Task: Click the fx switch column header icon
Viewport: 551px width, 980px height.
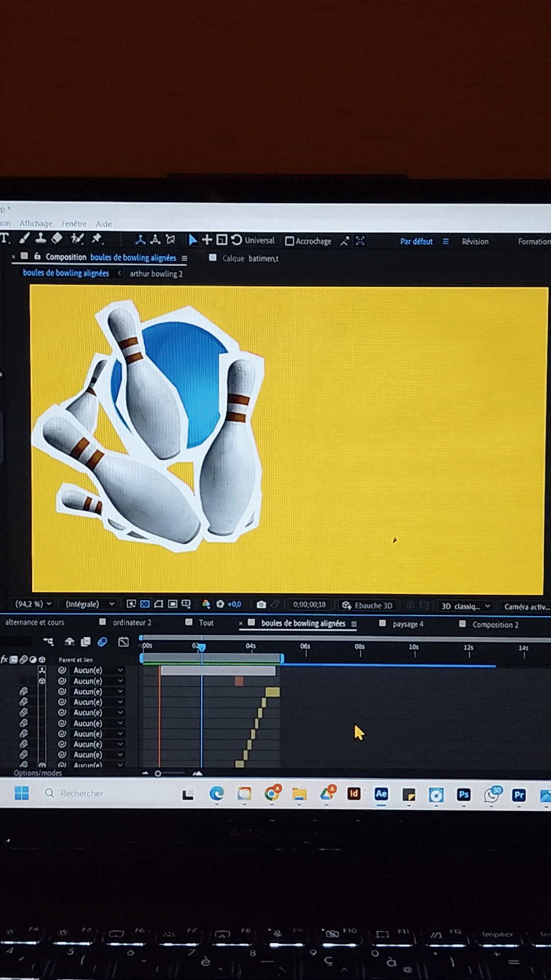Action: point(4,659)
